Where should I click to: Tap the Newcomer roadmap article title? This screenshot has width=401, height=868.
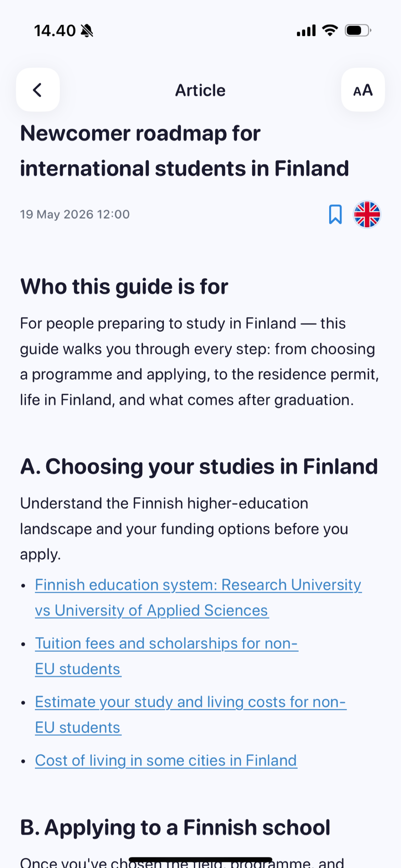pyautogui.click(x=185, y=151)
